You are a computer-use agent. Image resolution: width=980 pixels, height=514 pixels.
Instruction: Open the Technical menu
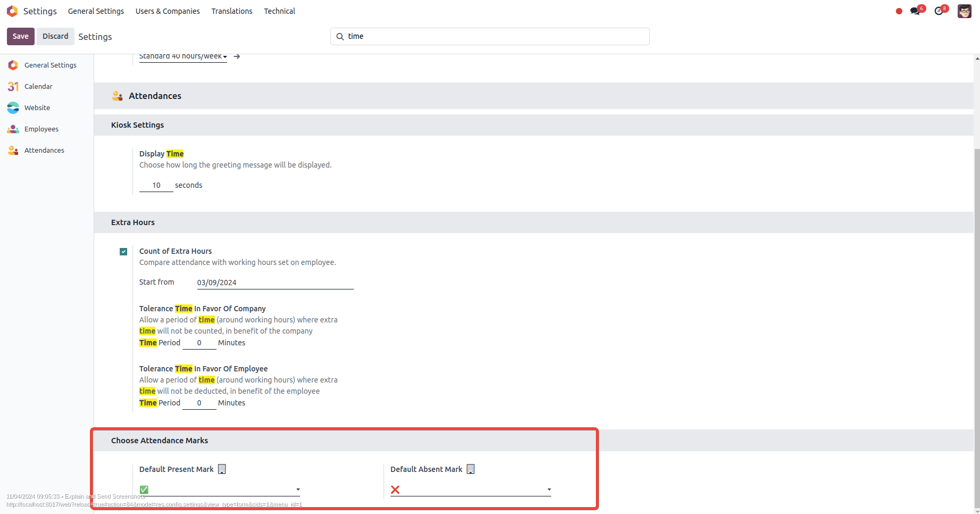tap(279, 11)
